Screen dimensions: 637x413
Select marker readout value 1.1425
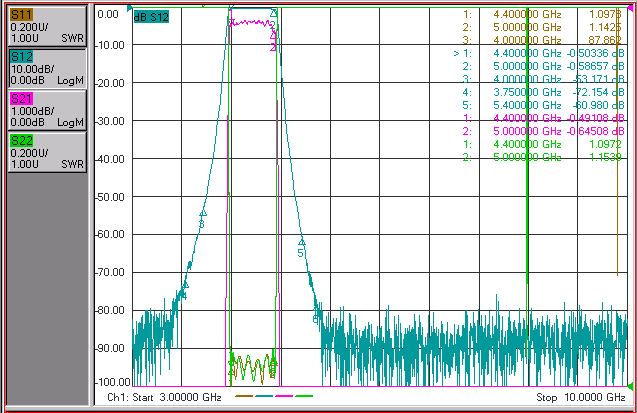[x=605, y=27]
